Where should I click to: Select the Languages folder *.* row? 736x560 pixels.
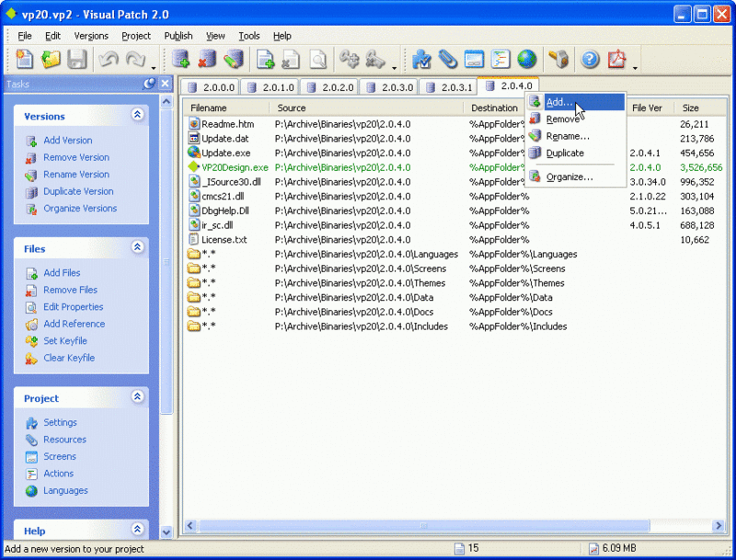click(455, 254)
